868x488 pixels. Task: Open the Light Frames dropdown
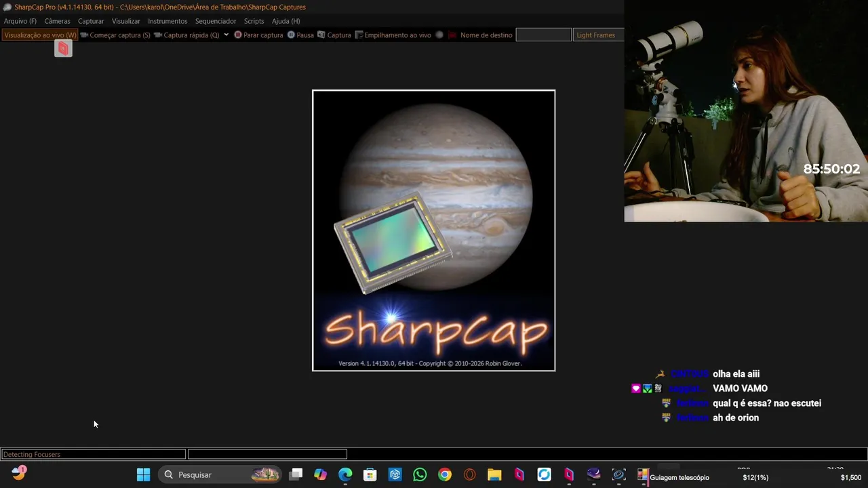pos(598,35)
